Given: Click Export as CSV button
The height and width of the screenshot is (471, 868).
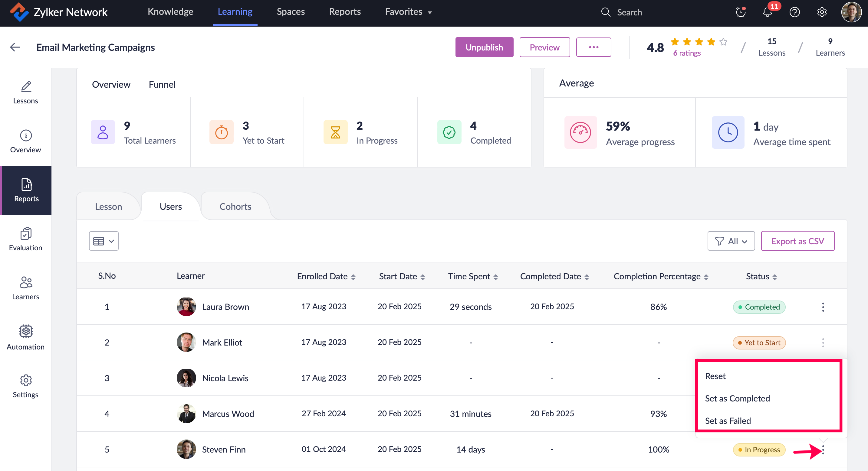Looking at the screenshot, I should [x=797, y=241].
